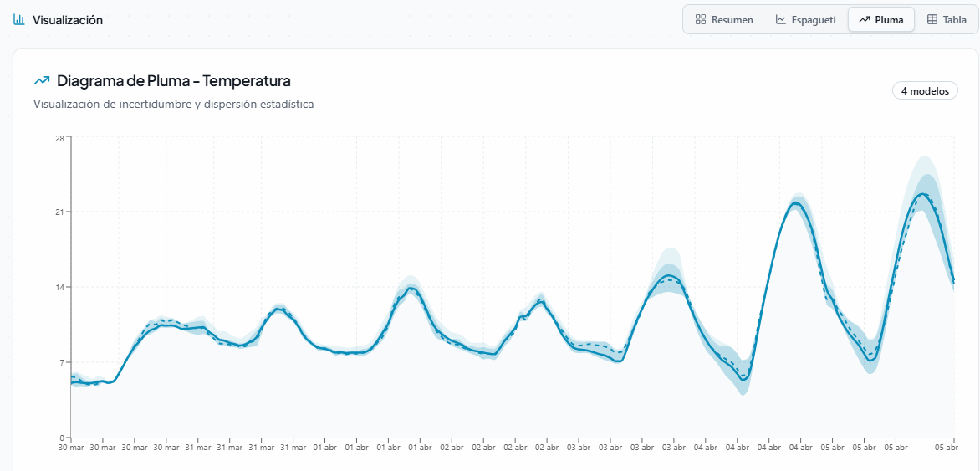Switch to the Resumen view
Viewport: 980px width, 471px height.
[x=724, y=19]
